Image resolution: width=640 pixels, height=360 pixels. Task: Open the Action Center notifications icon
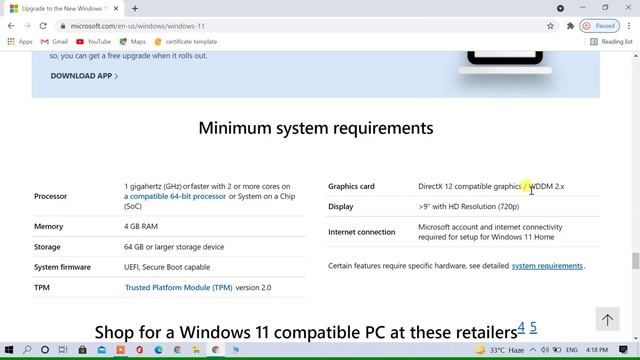623,350
